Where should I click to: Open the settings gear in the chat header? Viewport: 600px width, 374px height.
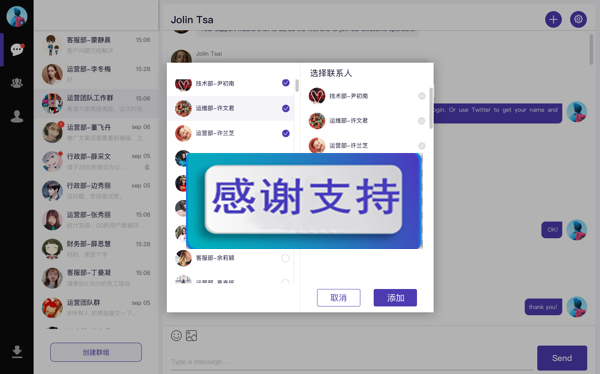tap(578, 19)
